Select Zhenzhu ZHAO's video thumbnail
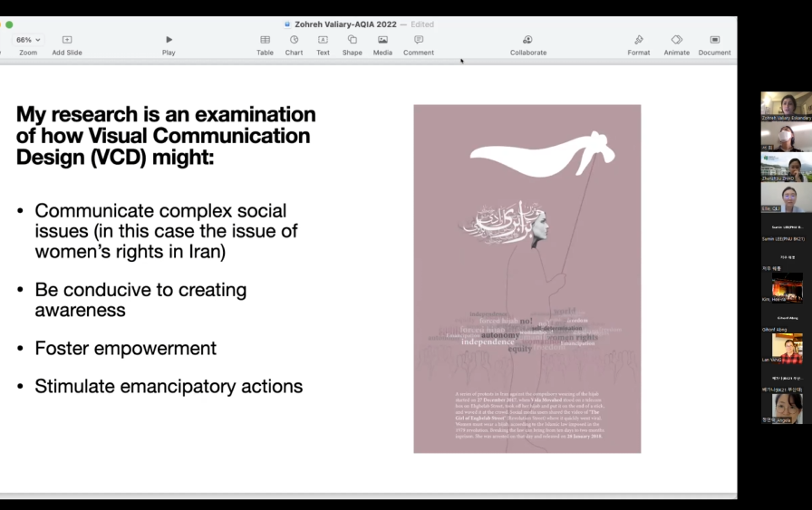This screenshot has width=812, height=510. click(x=786, y=167)
